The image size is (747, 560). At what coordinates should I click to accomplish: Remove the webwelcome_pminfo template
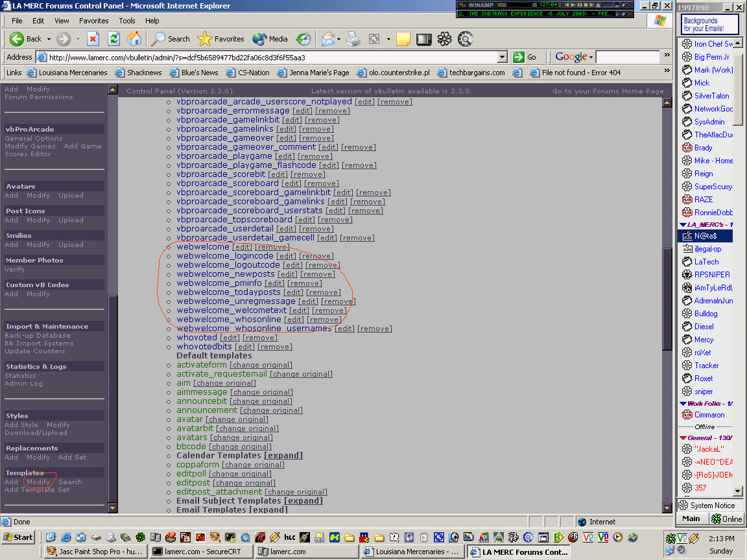coord(305,283)
